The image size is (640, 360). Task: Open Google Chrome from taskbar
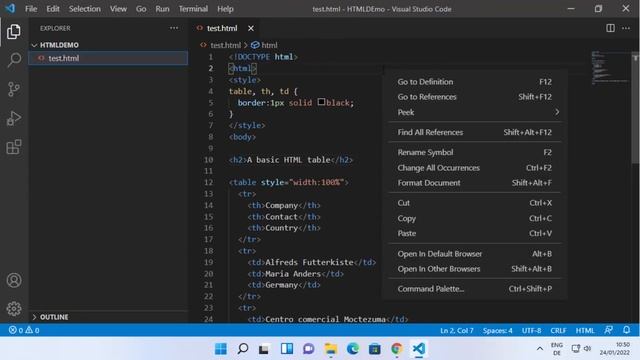396,349
